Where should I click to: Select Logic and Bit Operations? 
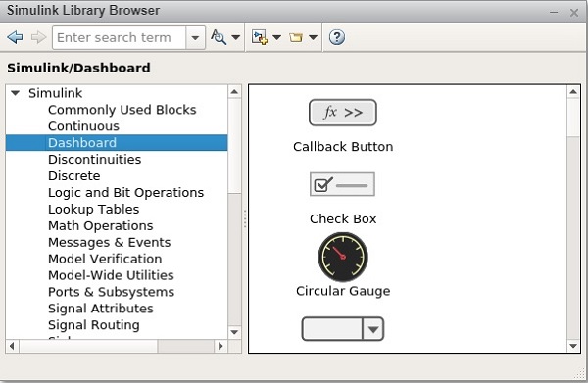click(x=125, y=192)
